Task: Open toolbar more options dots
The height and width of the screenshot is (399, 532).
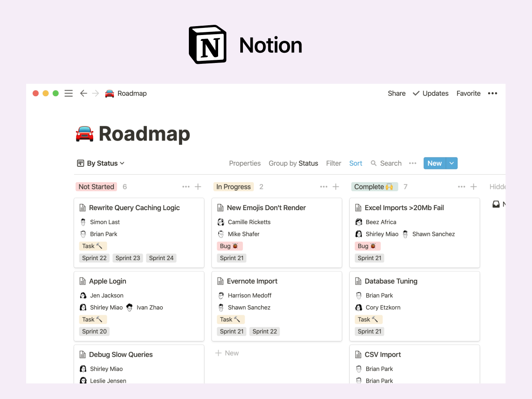Action: coord(413,164)
